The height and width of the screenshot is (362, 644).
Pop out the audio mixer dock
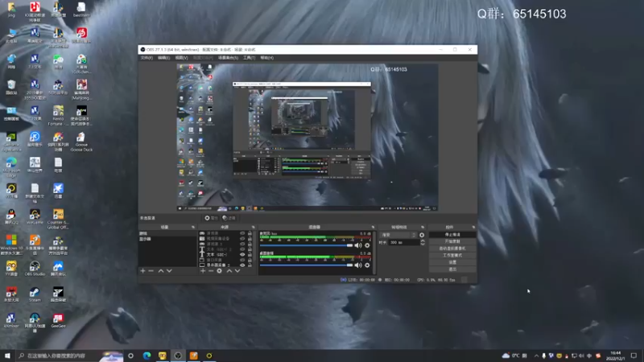point(373,227)
